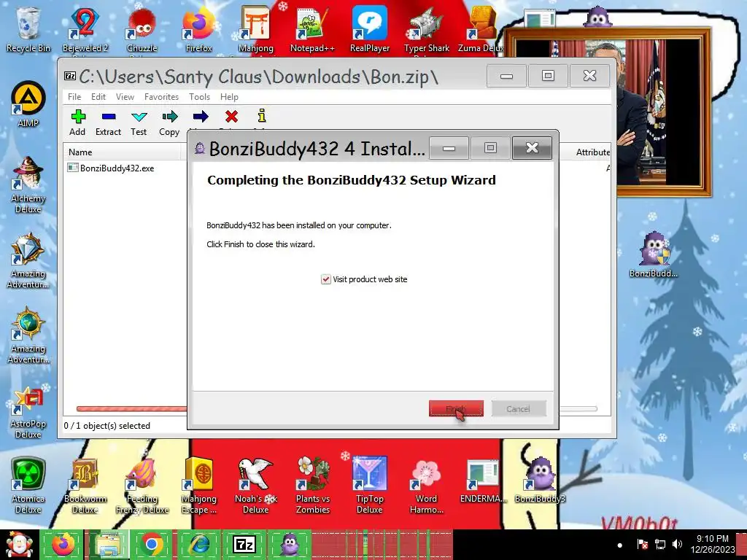Close the 7-Zip Bon.zip window
This screenshot has width=747, height=560.
coord(589,75)
